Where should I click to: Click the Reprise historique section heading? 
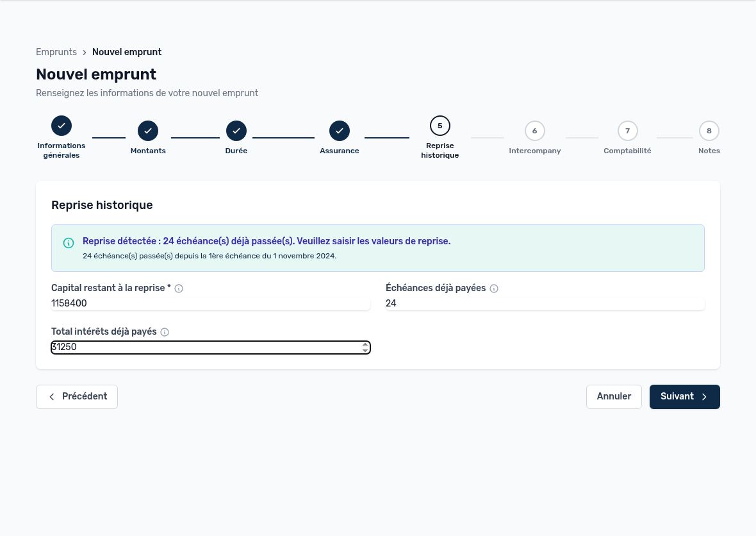(102, 205)
